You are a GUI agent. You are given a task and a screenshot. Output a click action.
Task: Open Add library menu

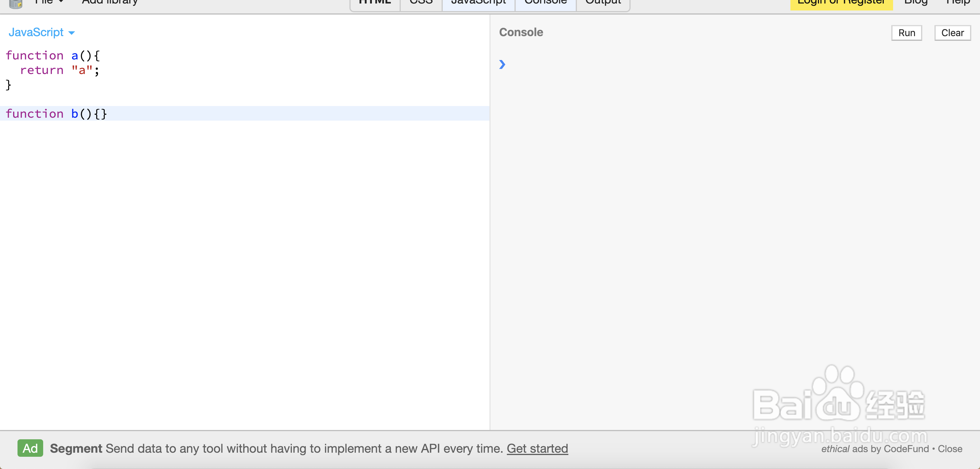point(110,2)
